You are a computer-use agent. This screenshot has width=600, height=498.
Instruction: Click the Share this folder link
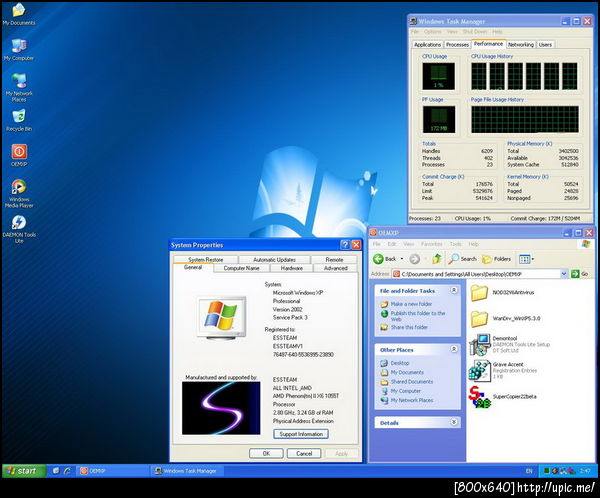[x=409, y=327]
